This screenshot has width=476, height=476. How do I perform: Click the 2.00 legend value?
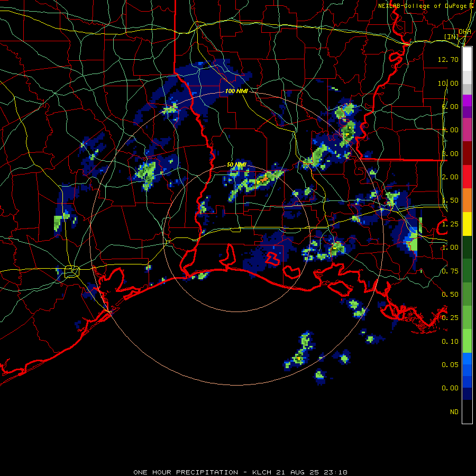tap(450, 177)
